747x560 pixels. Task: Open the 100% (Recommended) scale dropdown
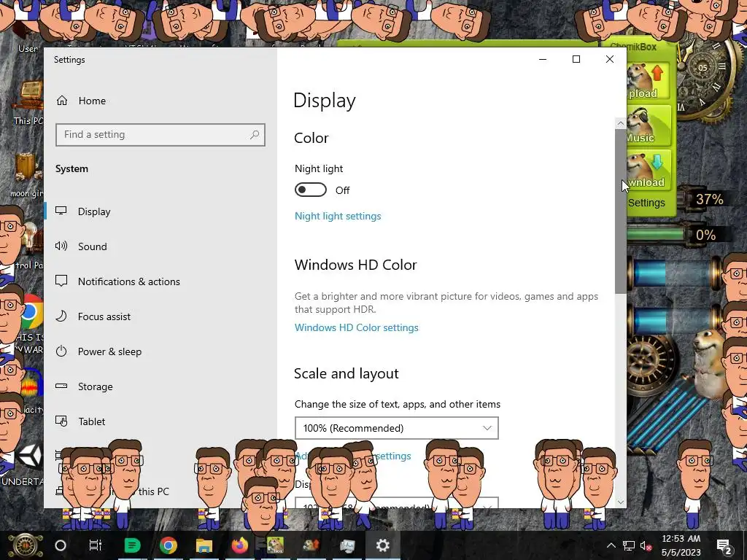point(396,428)
